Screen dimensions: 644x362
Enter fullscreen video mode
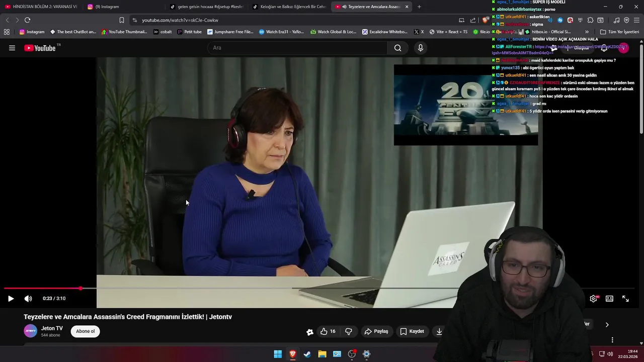[x=625, y=299]
